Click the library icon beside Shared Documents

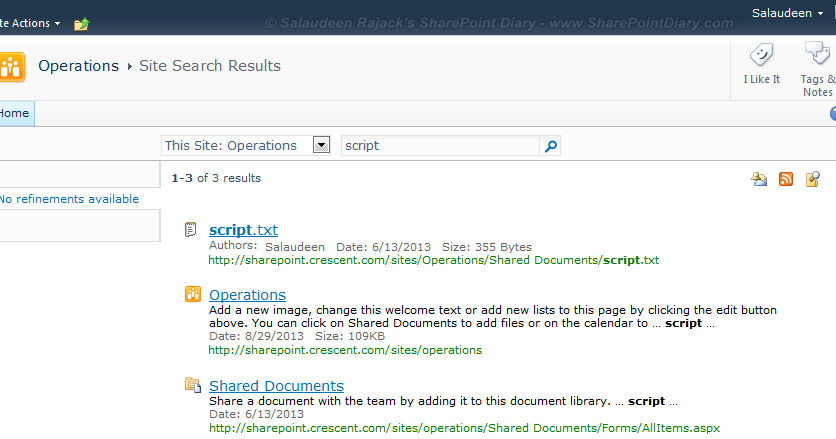pos(192,385)
